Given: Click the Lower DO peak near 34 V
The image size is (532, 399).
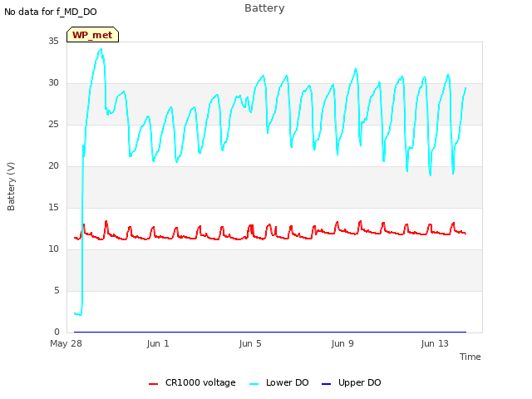Looking at the screenshot, I should 101,49.
